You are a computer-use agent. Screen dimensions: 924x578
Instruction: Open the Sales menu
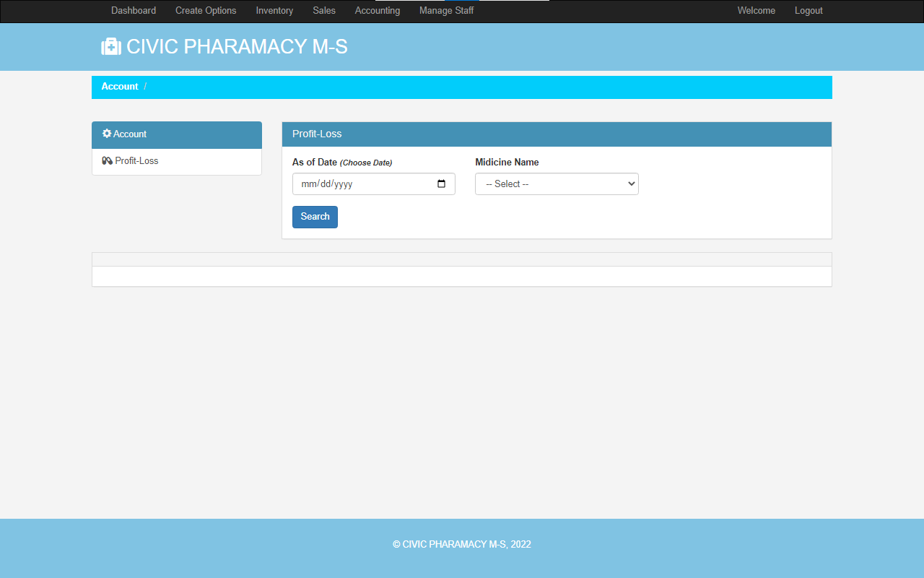(x=323, y=10)
